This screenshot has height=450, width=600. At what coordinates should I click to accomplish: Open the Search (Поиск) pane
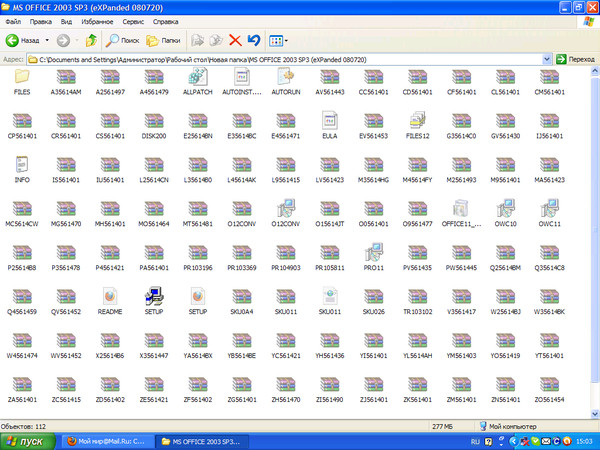122,40
